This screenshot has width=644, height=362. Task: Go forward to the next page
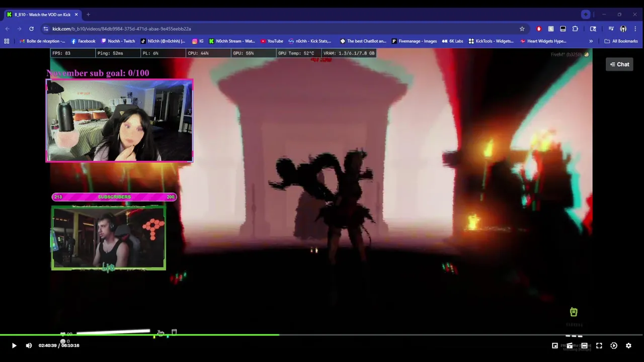19,29
